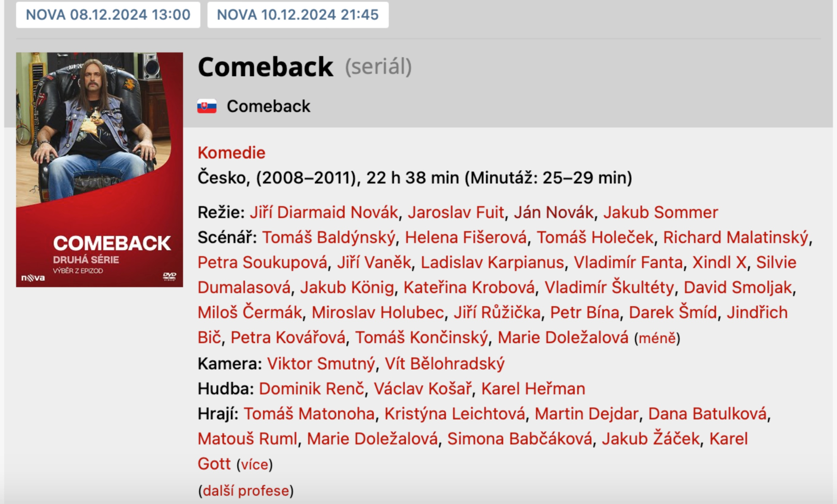Open actor Tomáš Matonoha's page

309,414
